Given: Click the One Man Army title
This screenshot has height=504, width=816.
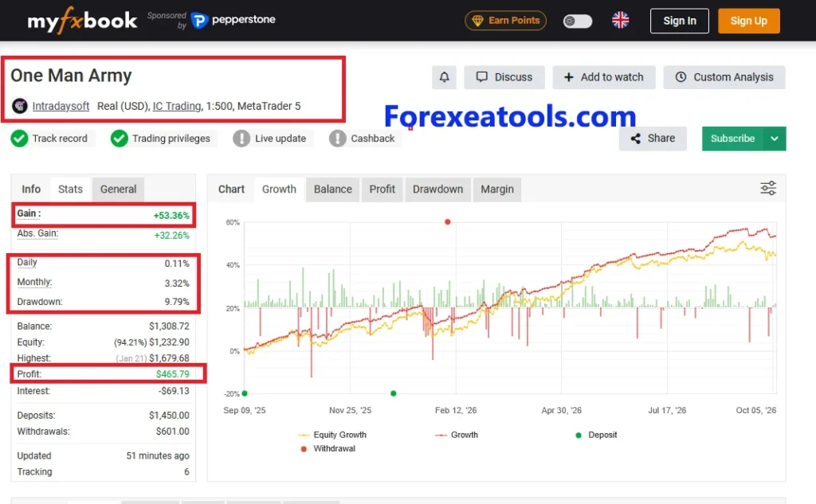Looking at the screenshot, I should 71,76.
